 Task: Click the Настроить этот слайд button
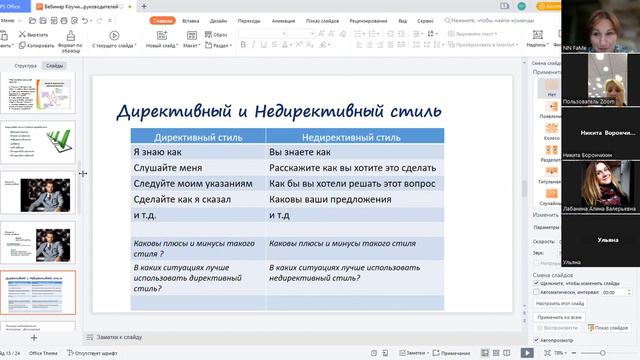tap(560, 304)
